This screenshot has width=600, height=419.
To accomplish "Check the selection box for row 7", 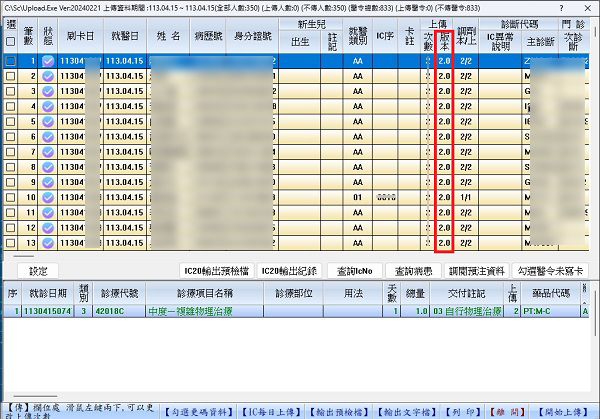I will pyautogui.click(x=10, y=152).
